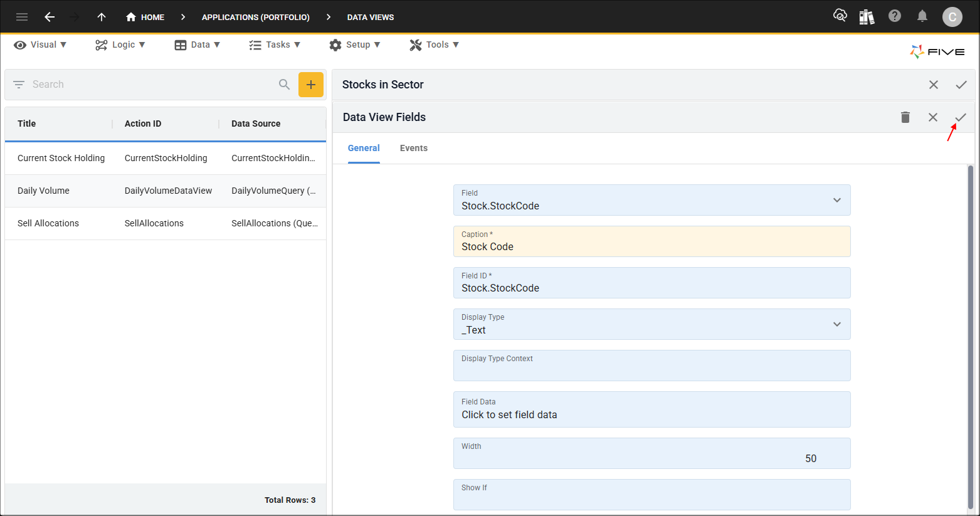
Task: Open the hamburger navigation menu
Action: pos(22,17)
